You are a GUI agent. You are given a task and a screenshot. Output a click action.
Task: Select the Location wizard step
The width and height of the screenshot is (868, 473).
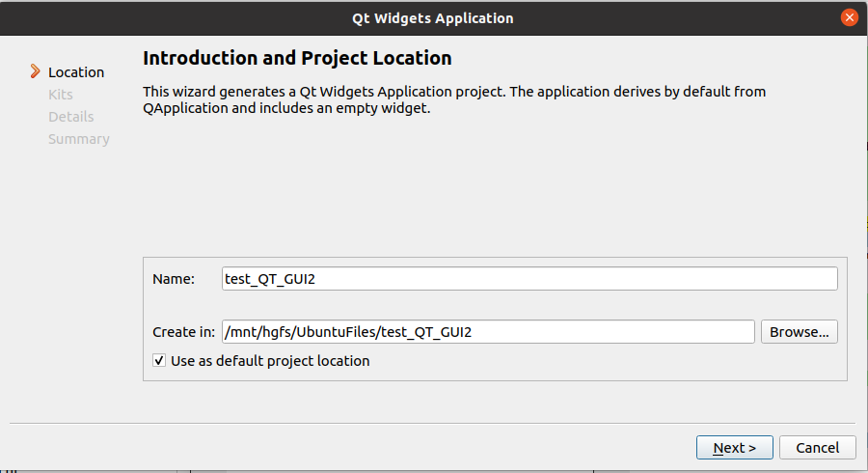pyautogui.click(x=76, y=72)
